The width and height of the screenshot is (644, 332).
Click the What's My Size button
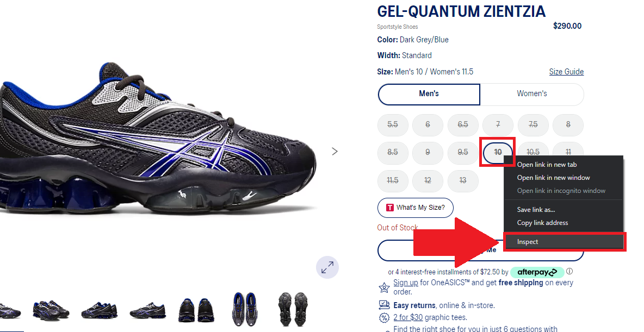[x=416, y=208]
